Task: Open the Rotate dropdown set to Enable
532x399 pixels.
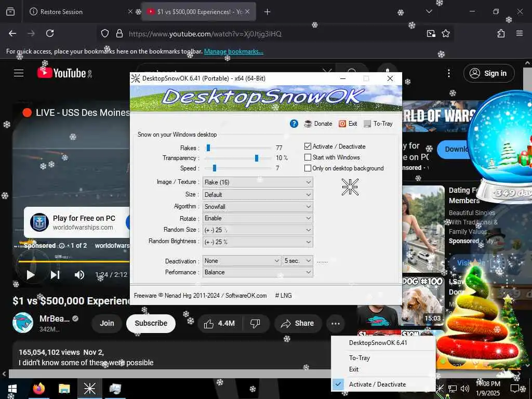Action: click(x=258, y=218)
